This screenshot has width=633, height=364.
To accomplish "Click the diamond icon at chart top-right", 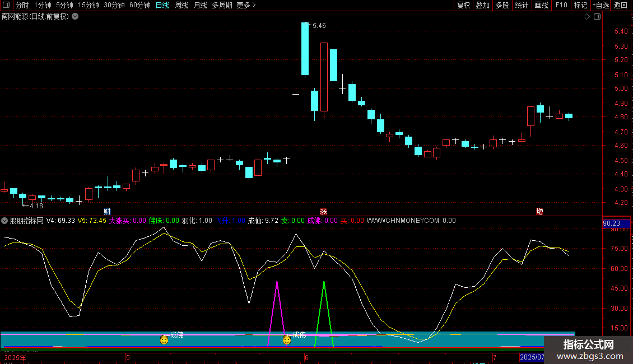I will 587,17.
